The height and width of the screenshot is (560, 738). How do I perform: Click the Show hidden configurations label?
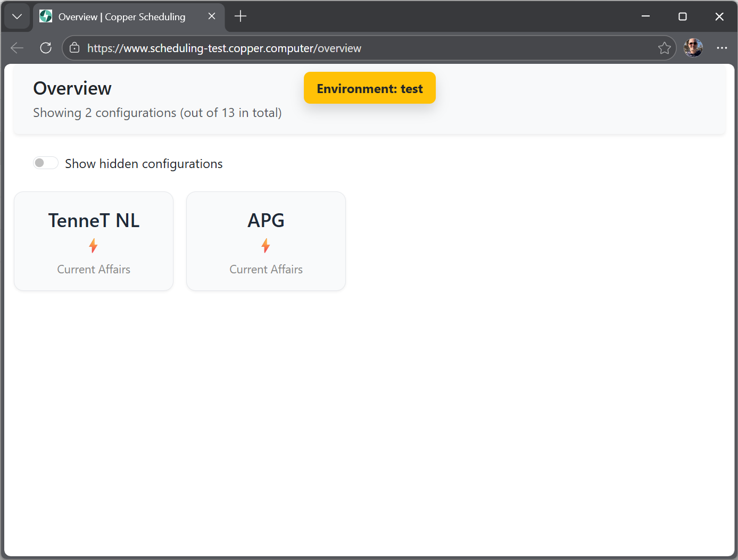(x=144, y=164)
